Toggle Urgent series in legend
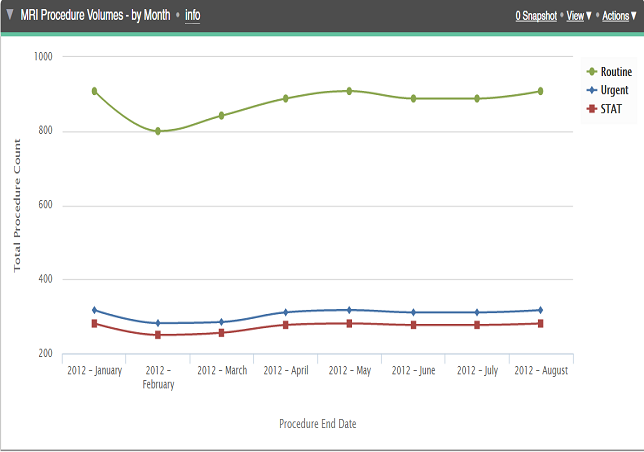Screen dimensions: 644x452 614,90
